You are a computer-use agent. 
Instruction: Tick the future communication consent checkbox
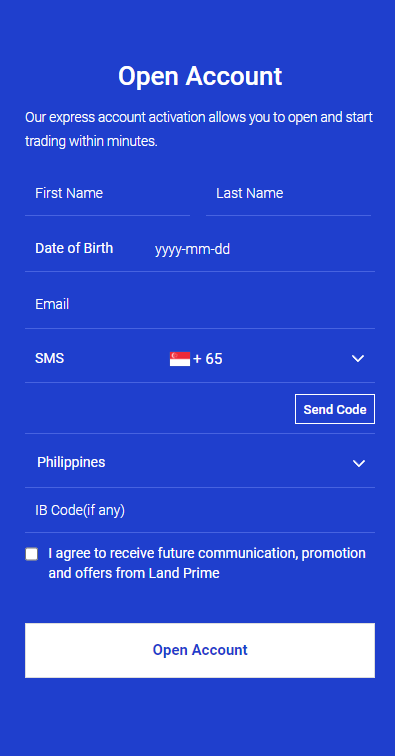[x=31, y=554]
